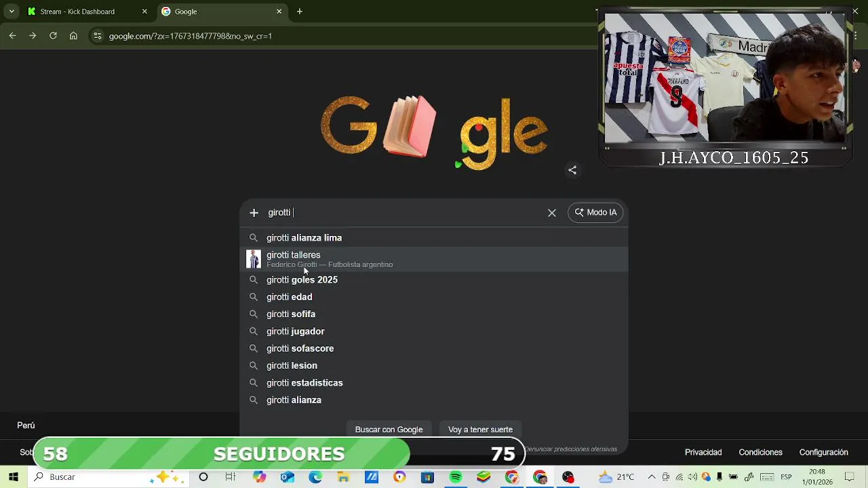868x488 pixels.
Task: Open Condiciones footer link
Action: coord(760,452)
